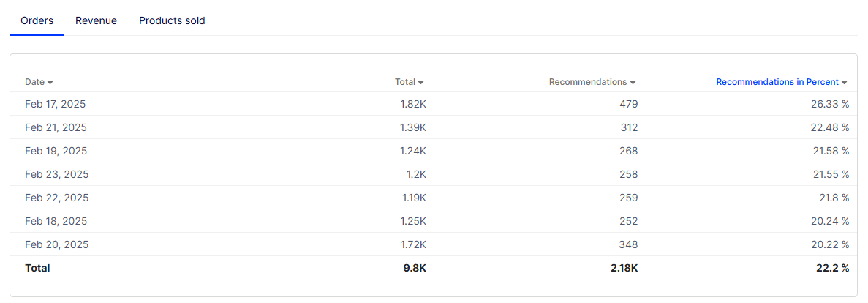
Task: Click the Feb 18, 2025 date cell
Action: pos(56,221)
